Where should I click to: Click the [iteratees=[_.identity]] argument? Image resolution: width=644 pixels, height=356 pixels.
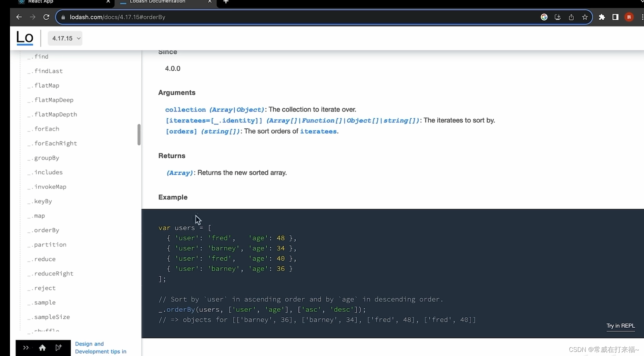(x=214, y=121)
